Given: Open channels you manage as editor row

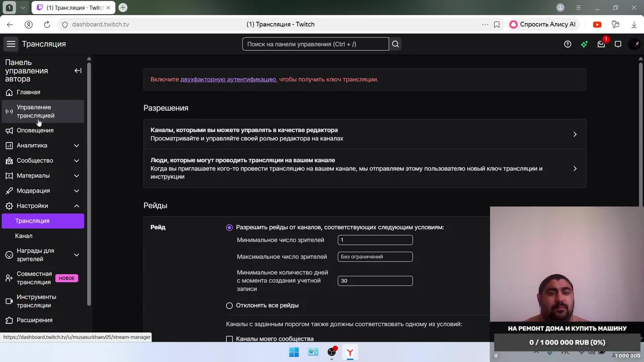Looking at the screenshot, I should [x=365, y=134].
